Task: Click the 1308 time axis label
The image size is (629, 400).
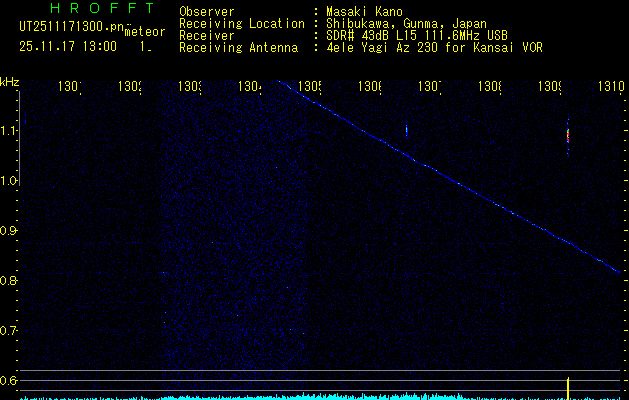Action: [490, 86]
